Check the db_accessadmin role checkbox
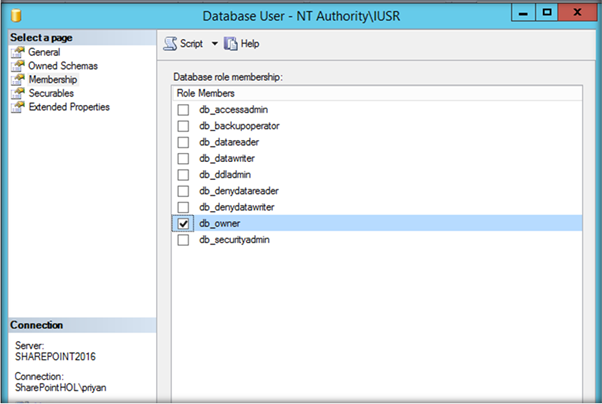Screen dimensions: 602x404 pos(183,110)
